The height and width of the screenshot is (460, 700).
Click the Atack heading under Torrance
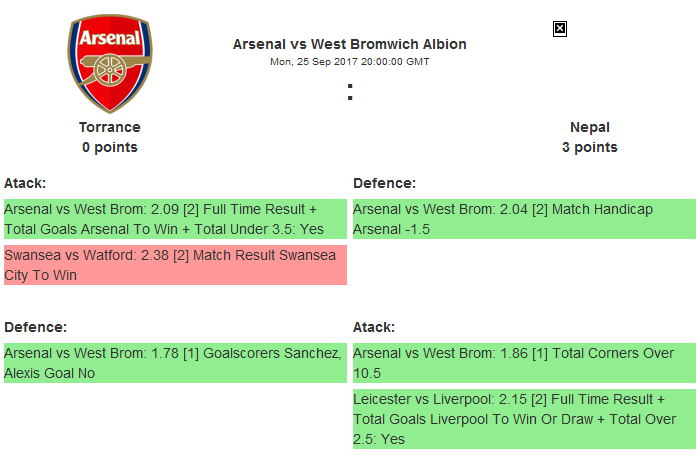coord(25,183)
